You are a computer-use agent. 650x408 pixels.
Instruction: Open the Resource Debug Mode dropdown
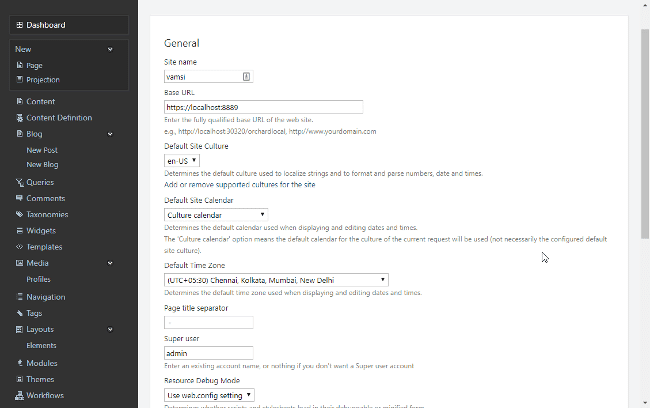pyautogui.click(x=209, y=395)
